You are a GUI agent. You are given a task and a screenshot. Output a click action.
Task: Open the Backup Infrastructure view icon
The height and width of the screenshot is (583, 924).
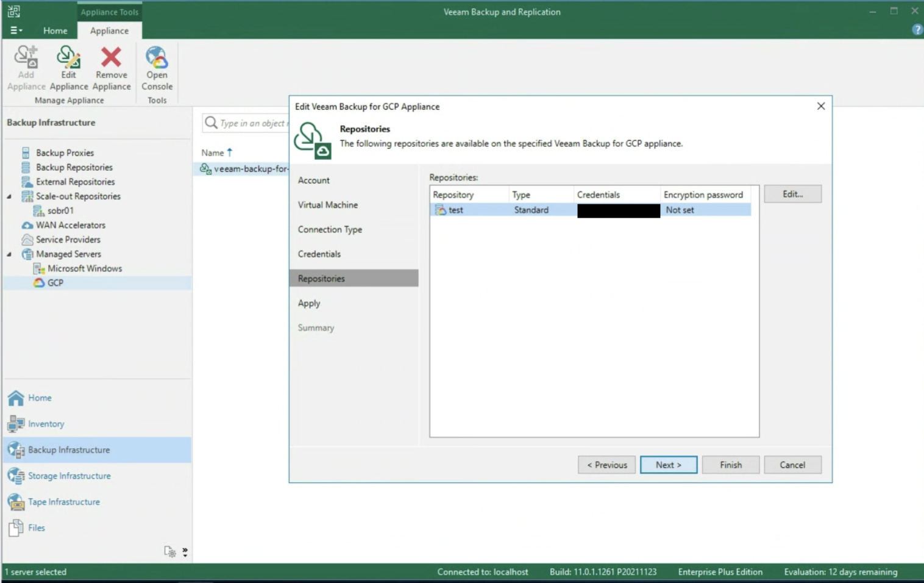(x=16, y=450)
